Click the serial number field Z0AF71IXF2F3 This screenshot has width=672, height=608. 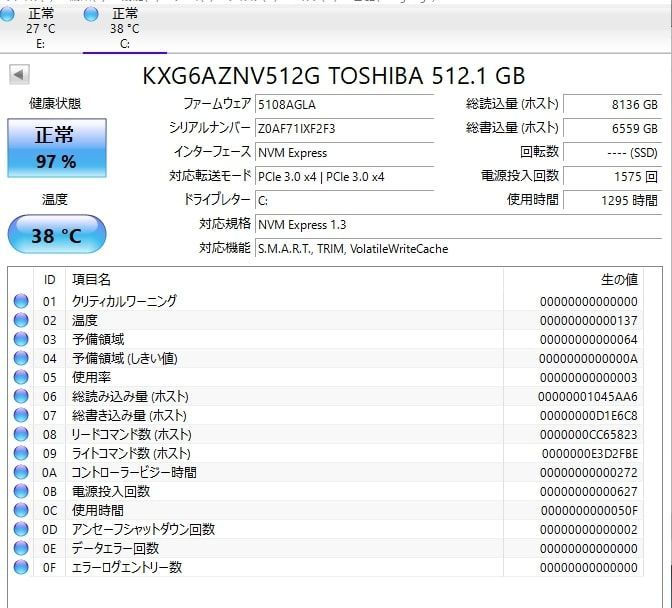(345, 129)
